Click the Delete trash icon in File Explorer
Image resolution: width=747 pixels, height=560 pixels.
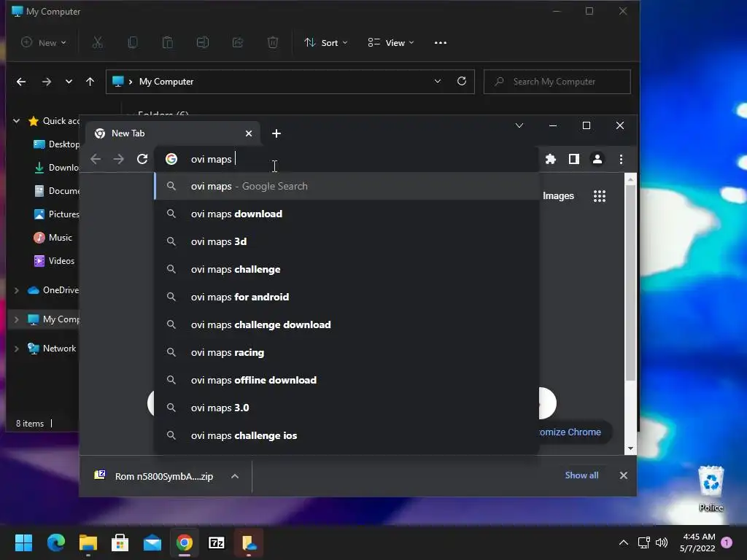[273, 42]
